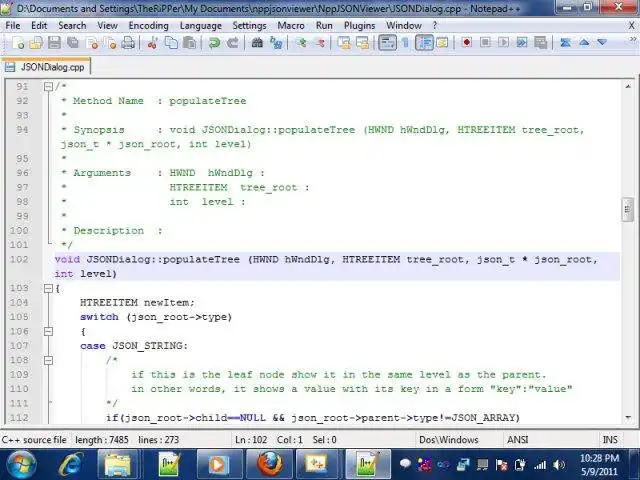Toggle INS mode in the status bar
Screen dimensions: 640x480
click(610, 440)
